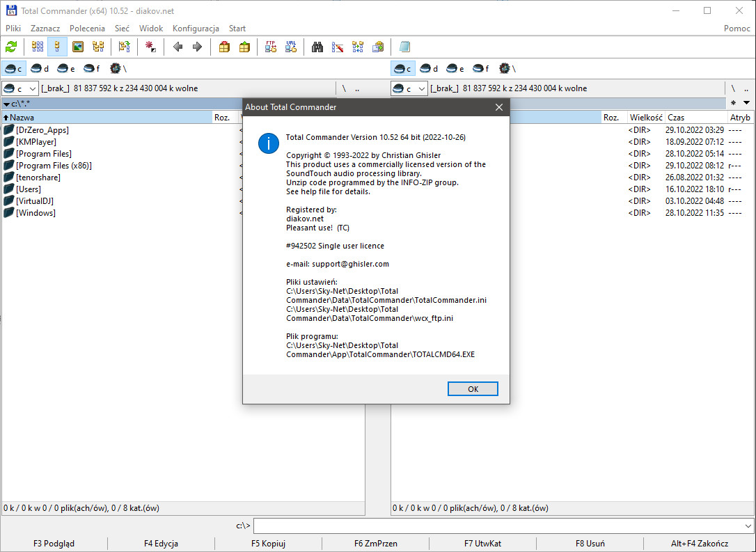Open the Polecenia menu
Screen dimensions: 756x552
(x=87, y=29)
